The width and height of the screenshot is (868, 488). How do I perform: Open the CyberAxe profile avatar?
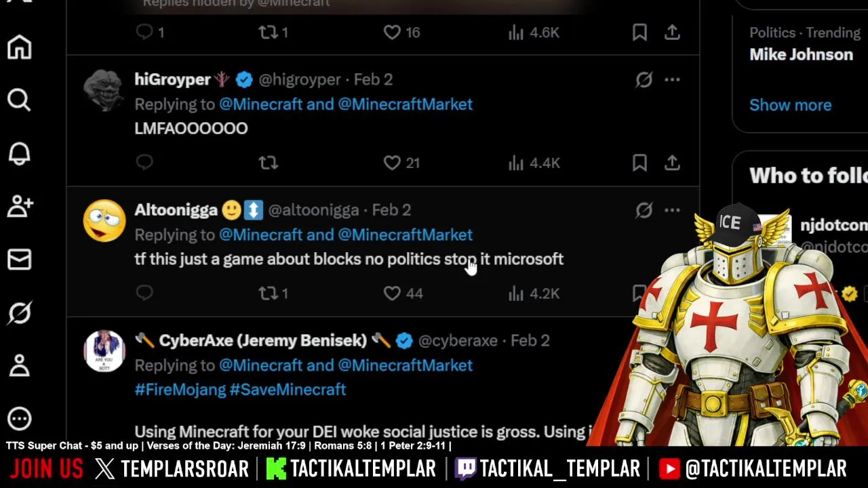click(104, 351)
